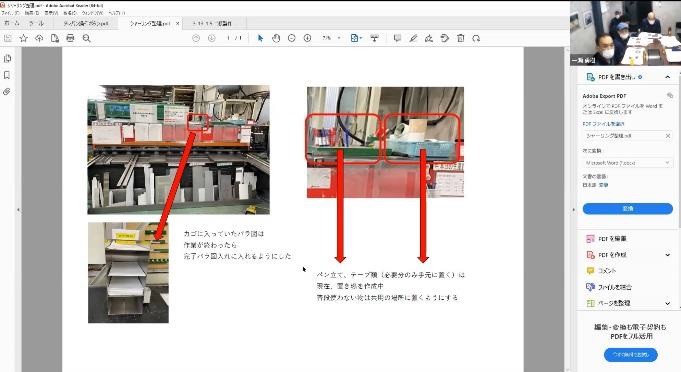Open the Microsoft Word format dropdown
681x372 pixels.
(628, 163)
